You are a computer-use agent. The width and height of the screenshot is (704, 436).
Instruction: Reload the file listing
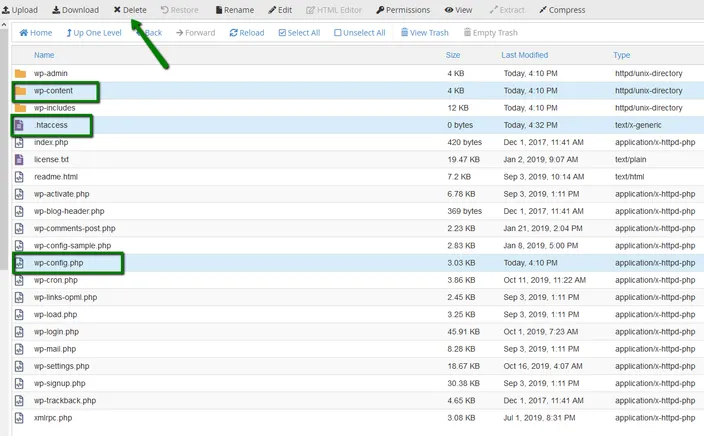pyautogui.click(x=247, y=33)
